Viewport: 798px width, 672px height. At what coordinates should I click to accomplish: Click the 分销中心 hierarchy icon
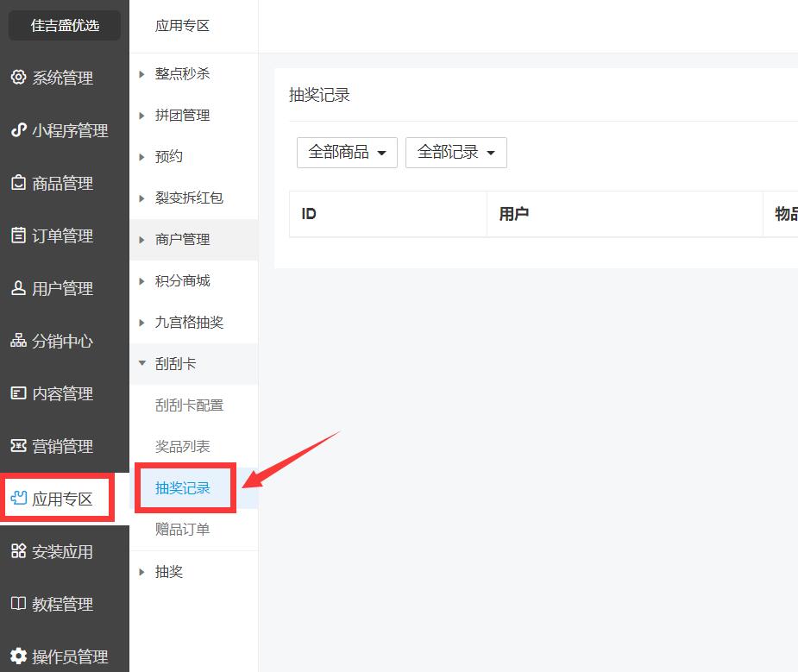18,341
